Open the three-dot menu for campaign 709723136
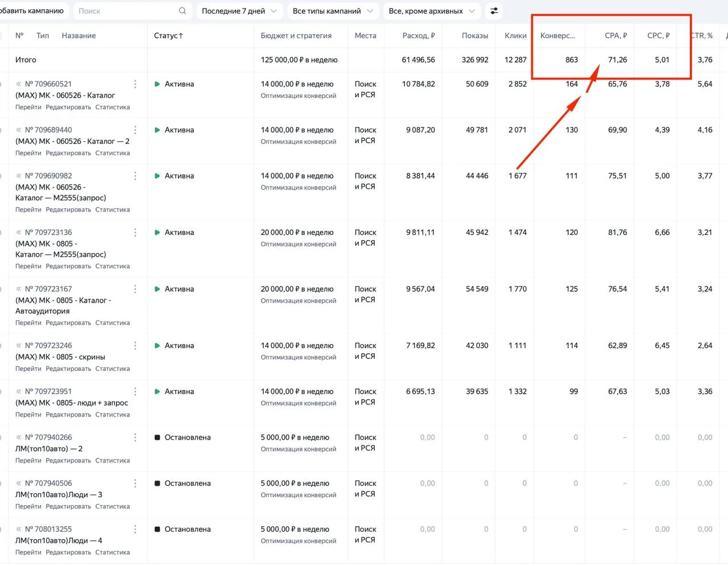This screenshot has height=566, width=728. [x=135, y=233]
